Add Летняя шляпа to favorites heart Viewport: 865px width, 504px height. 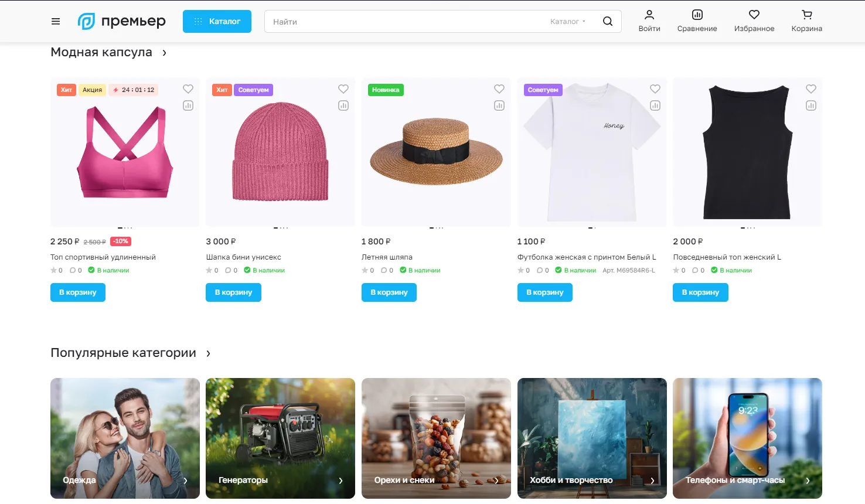(499, 89)
